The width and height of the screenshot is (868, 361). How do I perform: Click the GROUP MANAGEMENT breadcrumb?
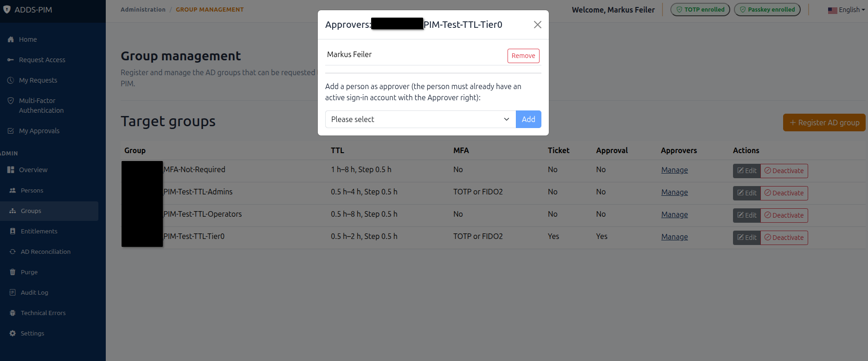click(x=210, y=9)
